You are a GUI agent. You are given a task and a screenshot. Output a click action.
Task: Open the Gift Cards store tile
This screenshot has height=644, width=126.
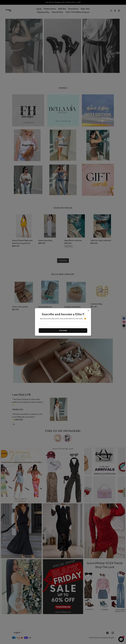[98, 180]
